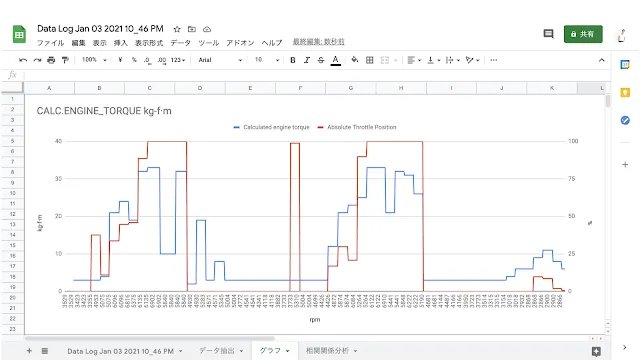
Task: Open Google Keep side panel
Action: 625,93
